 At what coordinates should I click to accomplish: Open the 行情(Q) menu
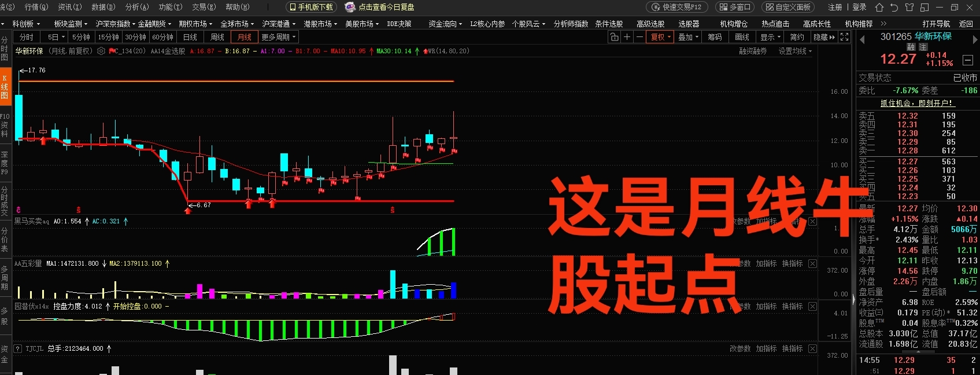pyautogui.click(x=36, y=7)
